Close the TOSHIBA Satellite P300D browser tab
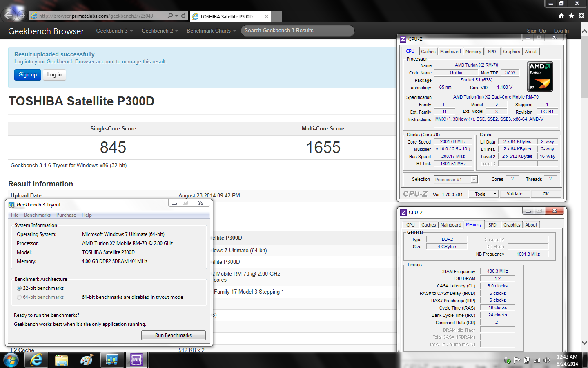588x368 pixels. click(267, 16)
